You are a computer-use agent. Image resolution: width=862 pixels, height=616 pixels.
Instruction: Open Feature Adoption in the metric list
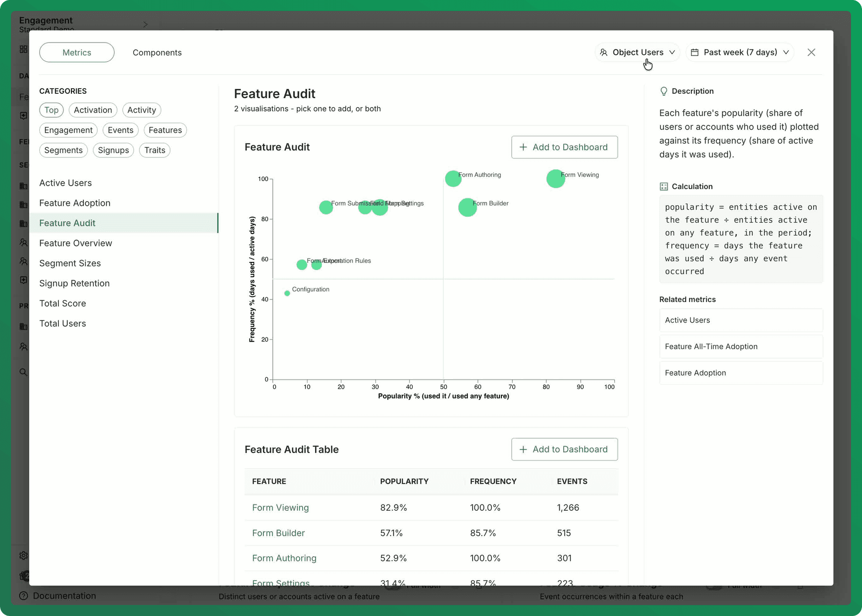124,203
